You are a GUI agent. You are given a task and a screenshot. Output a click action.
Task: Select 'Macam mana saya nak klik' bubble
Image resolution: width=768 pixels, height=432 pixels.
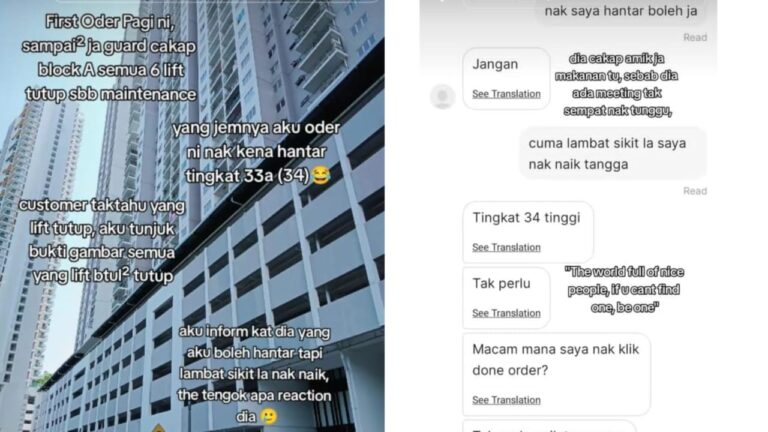pos(556,374)
